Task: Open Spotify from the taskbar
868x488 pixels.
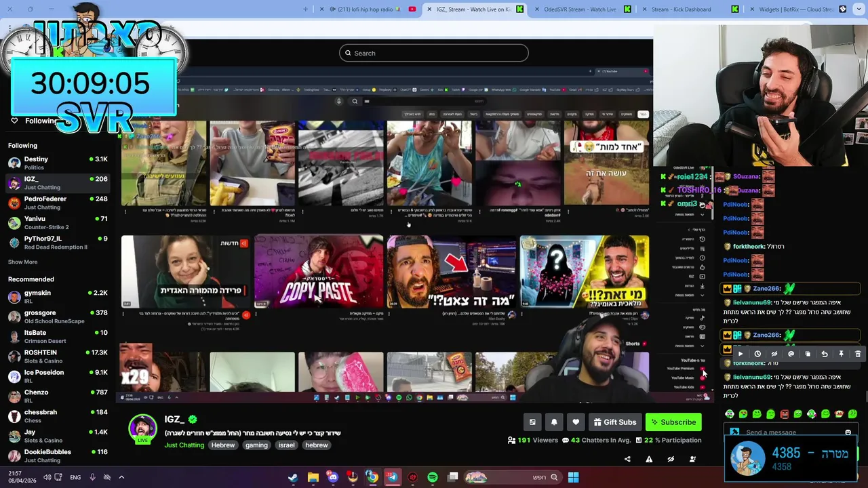Action: (433, 477)
